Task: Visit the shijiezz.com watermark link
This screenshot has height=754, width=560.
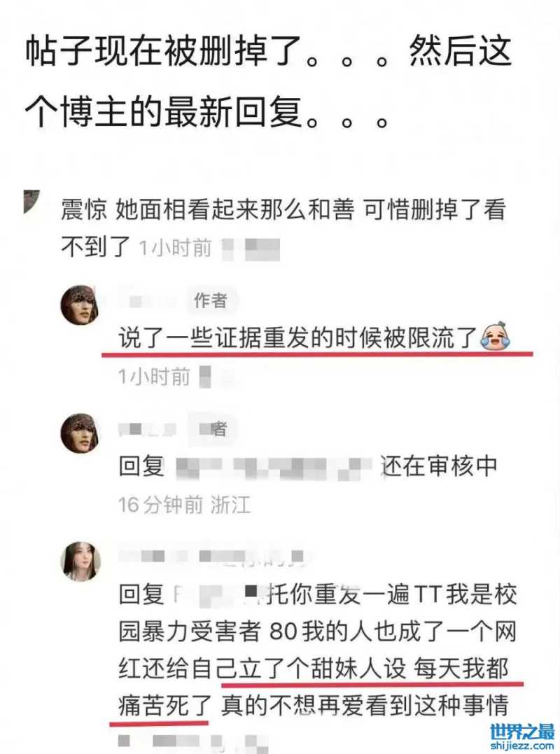Action: [x=521, y=746]
